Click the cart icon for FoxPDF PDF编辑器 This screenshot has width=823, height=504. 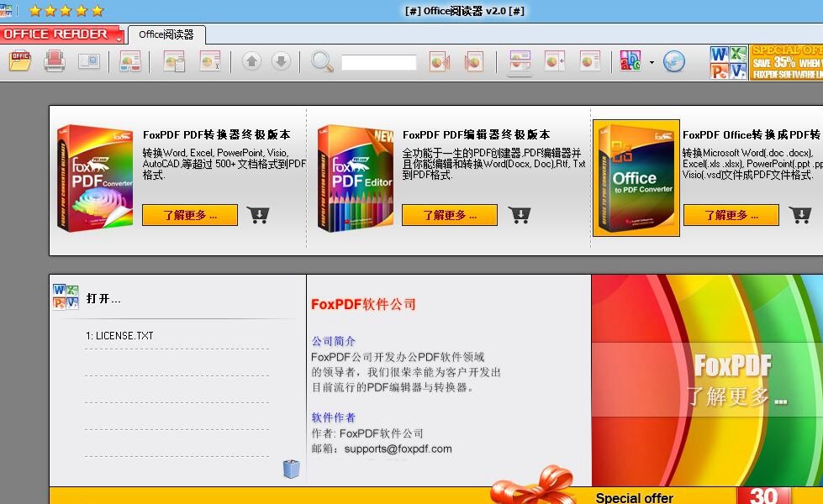[x=520, y=215]
